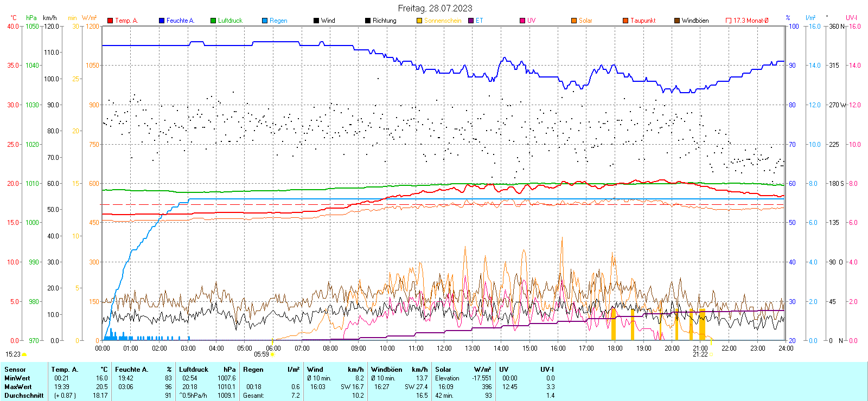Toggle the 17.3 Monat-Ø empty box
This screenshot has height=401, width=868.
[x=729, y=21]
